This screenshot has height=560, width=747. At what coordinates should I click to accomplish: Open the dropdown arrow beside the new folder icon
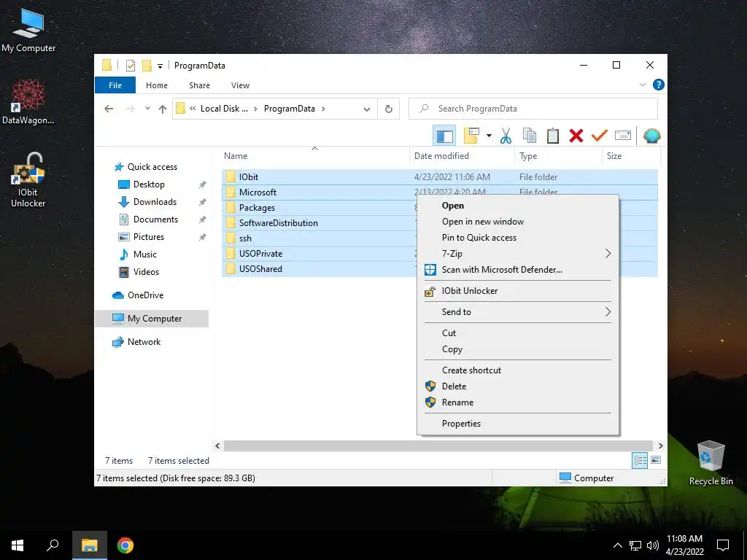(489, 136)
